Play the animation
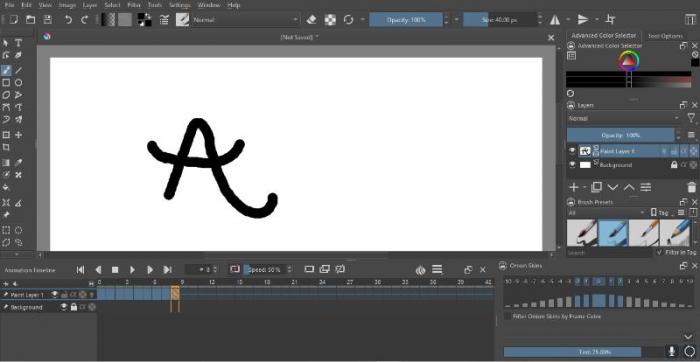 point(133,270)
